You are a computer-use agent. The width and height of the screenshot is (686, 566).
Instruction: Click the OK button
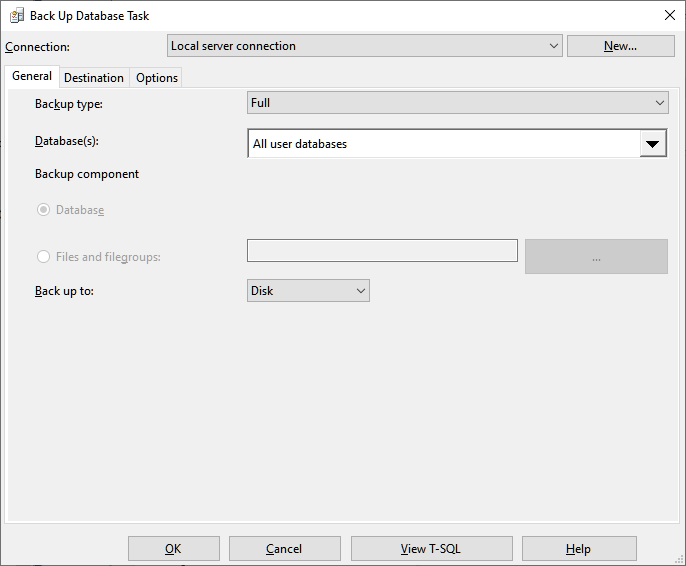tap(174, 549)
